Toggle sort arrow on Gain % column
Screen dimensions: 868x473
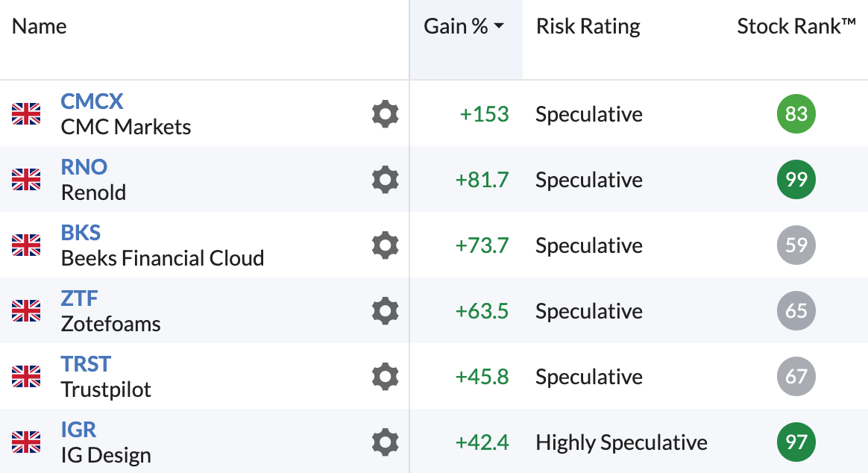pos(499,26)
